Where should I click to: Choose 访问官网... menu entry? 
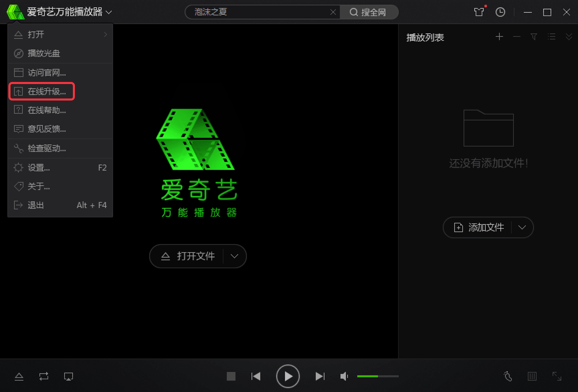tap(60, 73)
